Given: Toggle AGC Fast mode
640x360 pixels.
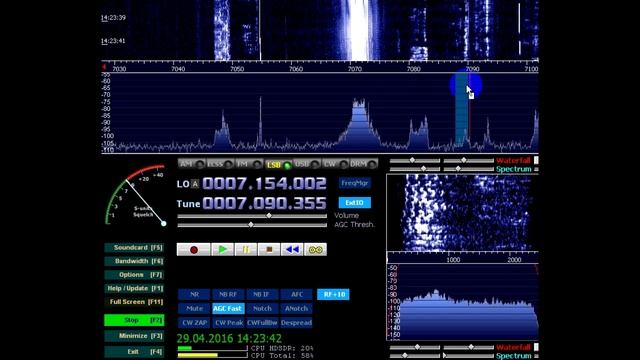Looking at the screenshot, I should pyautogui.click(x=228, y=309).
